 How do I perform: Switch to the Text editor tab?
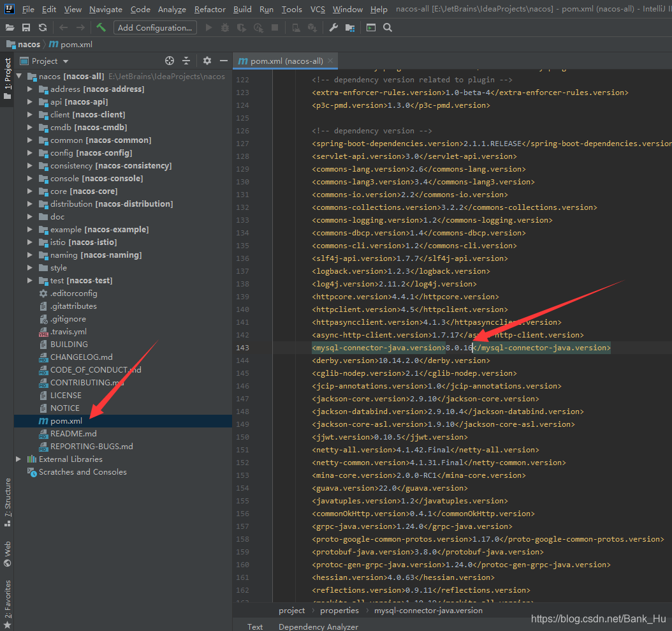254,627
